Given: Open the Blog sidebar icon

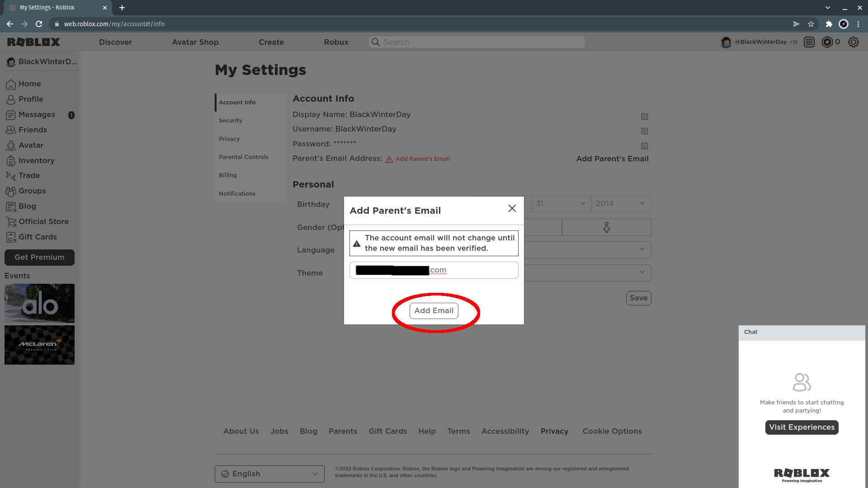Looking at the screenshot, I should [x=11, y=206].
